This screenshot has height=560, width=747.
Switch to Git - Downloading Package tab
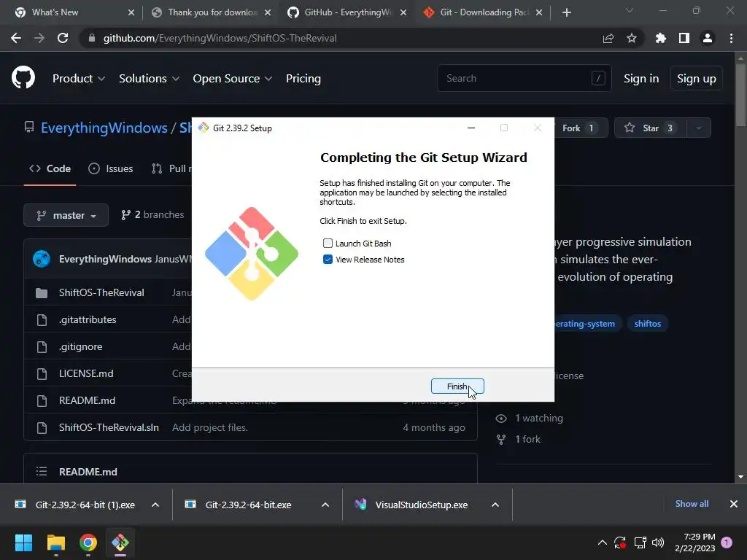click(x=484, y=12)
